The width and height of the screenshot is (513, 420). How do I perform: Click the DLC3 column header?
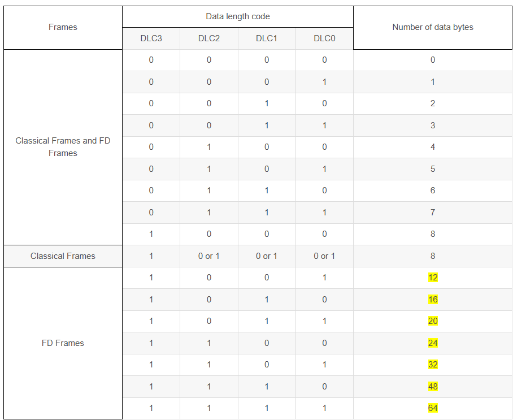[151, 38]
